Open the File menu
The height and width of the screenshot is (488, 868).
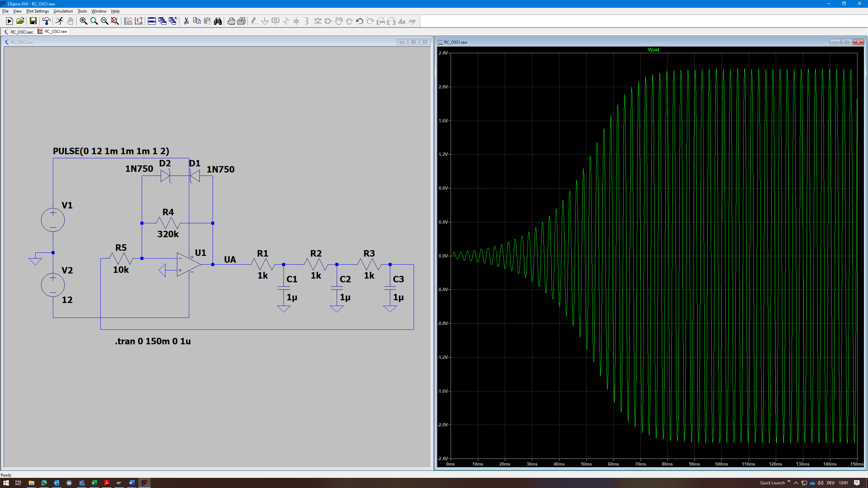click(x=5, y=11)
